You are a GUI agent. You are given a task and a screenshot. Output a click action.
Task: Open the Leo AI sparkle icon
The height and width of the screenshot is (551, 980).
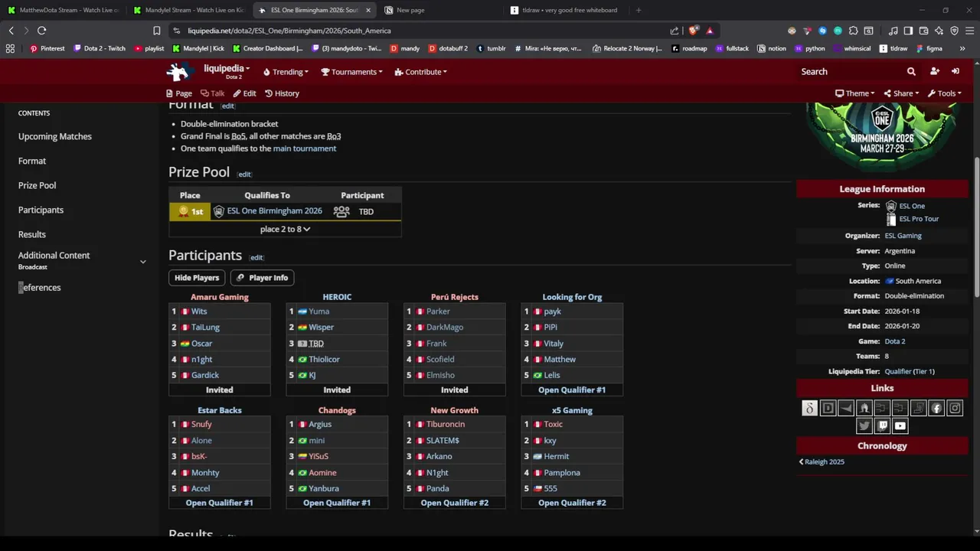(939, 31)
